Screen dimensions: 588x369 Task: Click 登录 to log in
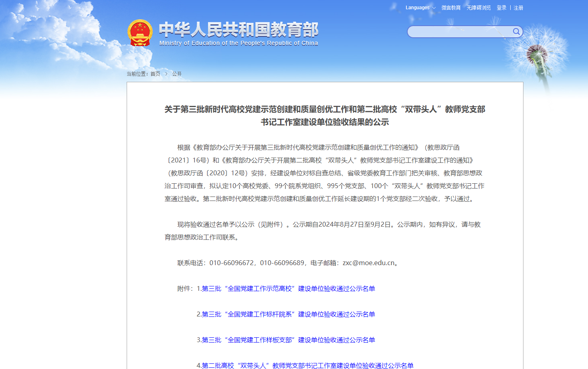click(501, 8)
